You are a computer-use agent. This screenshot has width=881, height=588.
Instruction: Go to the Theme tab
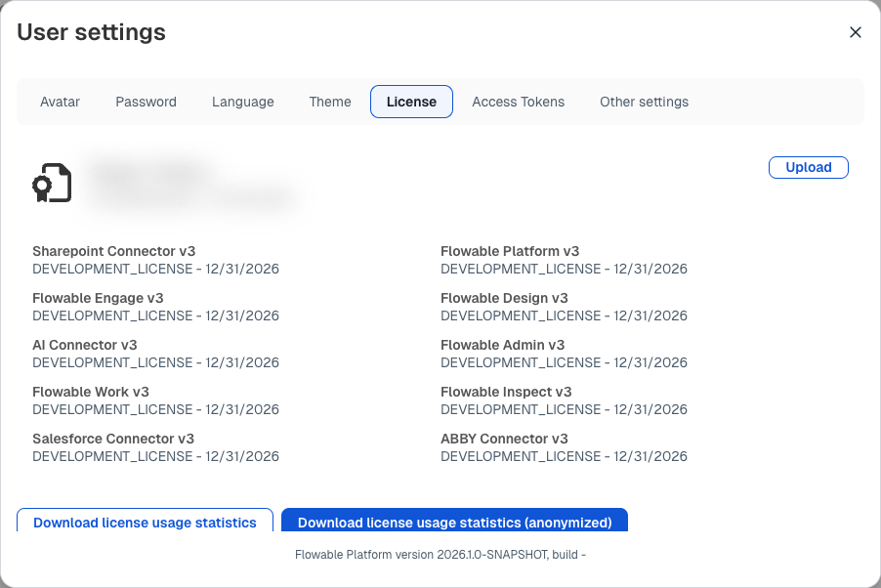click(x=330, y=102)
